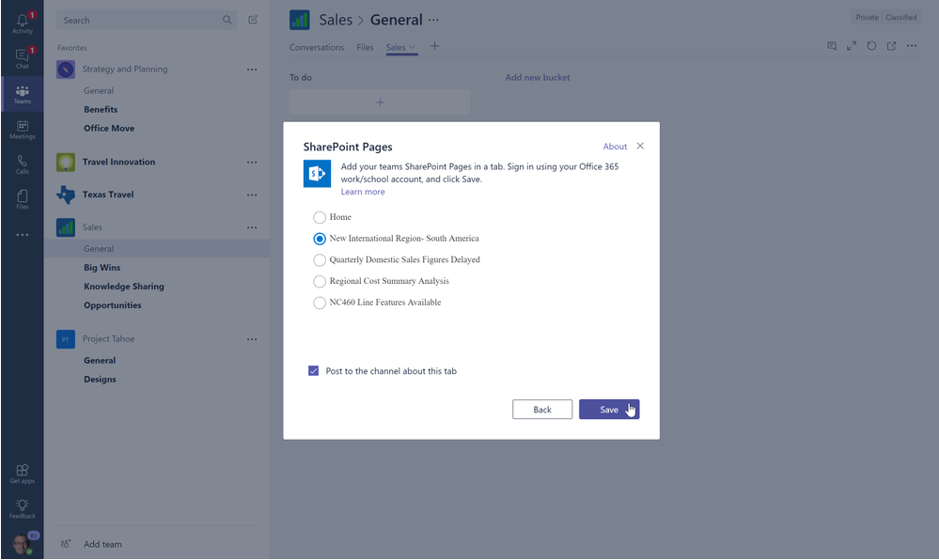
Task: Click the Back button
Action: [x=542, y=410]
